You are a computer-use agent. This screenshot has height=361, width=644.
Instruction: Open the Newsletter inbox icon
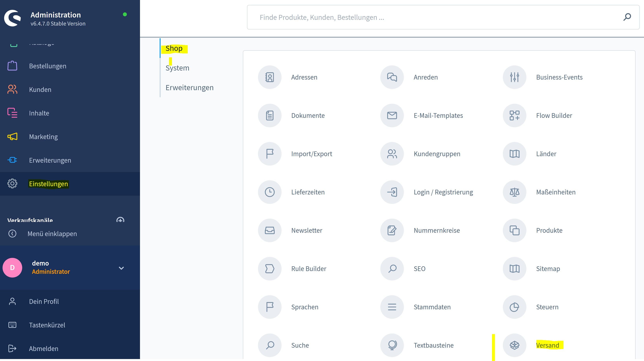[x=270, y=230]
